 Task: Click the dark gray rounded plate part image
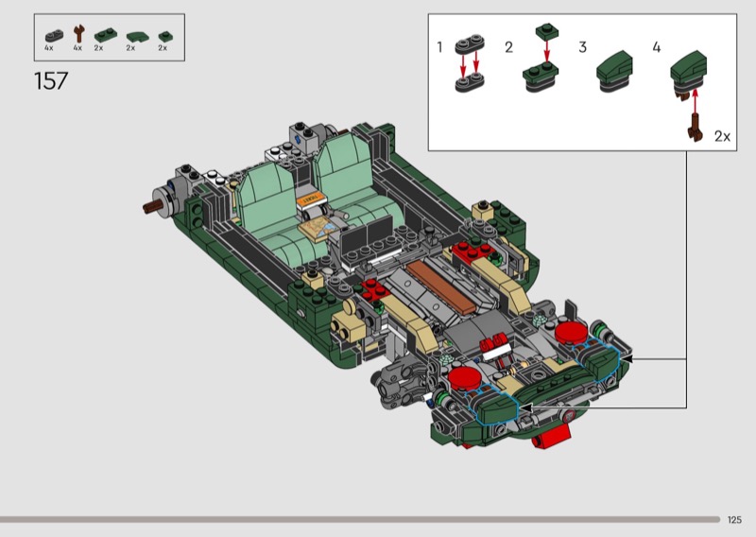point(54,36)
